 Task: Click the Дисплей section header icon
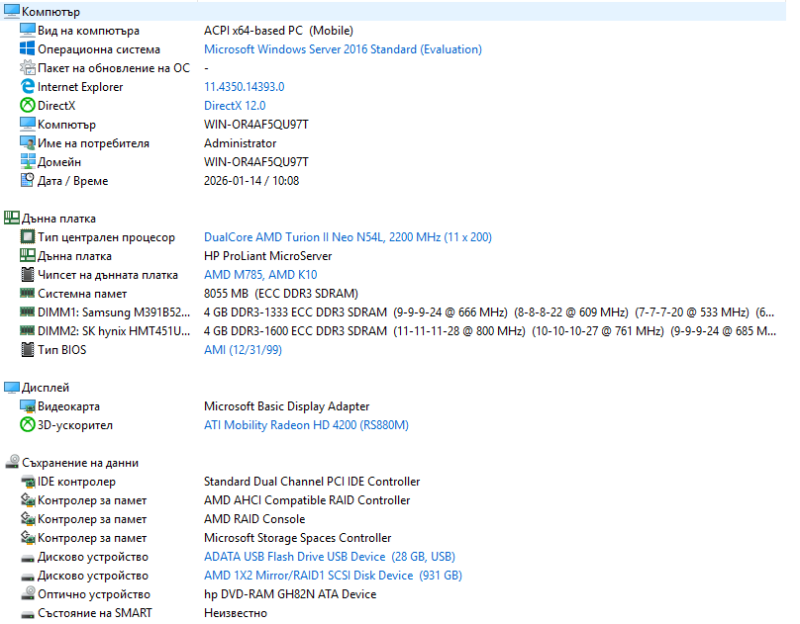coord(11,387)
